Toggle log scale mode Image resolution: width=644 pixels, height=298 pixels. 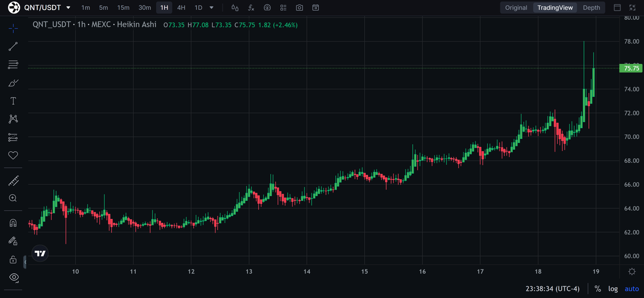point(613,289)
